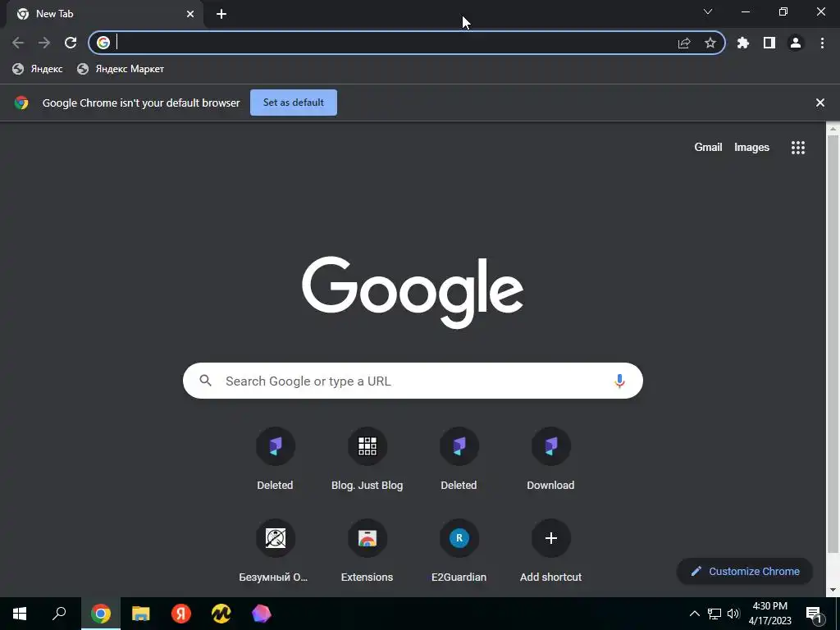
Task: Click the Chrome taskbar icon
Action: [x=101, y=614]
